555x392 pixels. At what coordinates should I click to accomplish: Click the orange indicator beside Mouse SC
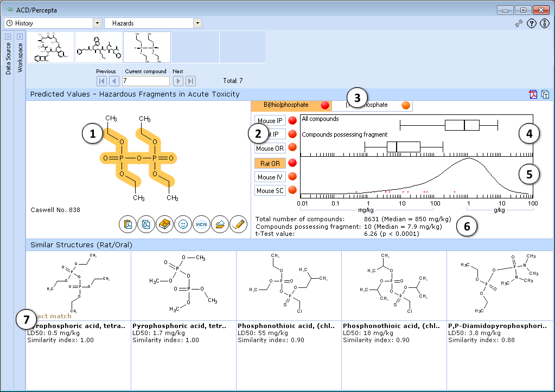pos(292,190)
